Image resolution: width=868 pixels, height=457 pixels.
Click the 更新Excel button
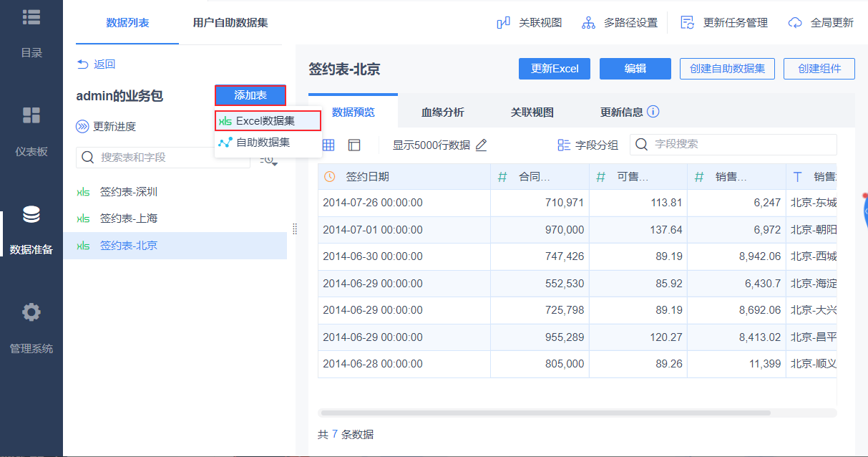555,69
